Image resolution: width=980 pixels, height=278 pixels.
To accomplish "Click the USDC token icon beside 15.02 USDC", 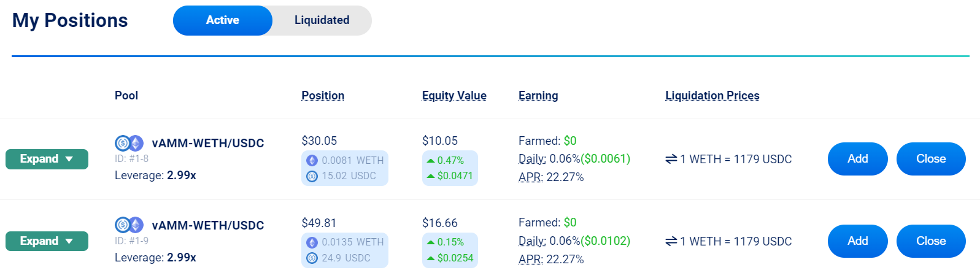I will (312, 176).
